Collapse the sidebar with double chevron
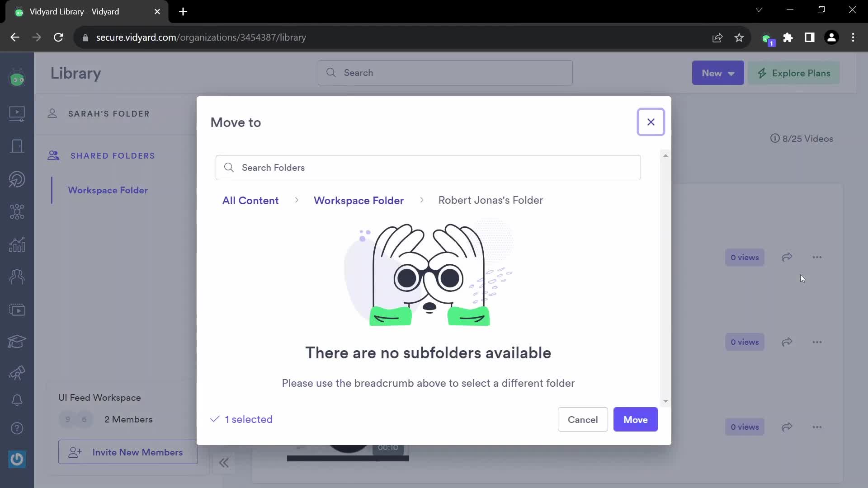Viewport: 868px width, 488px height. point(224,463)
